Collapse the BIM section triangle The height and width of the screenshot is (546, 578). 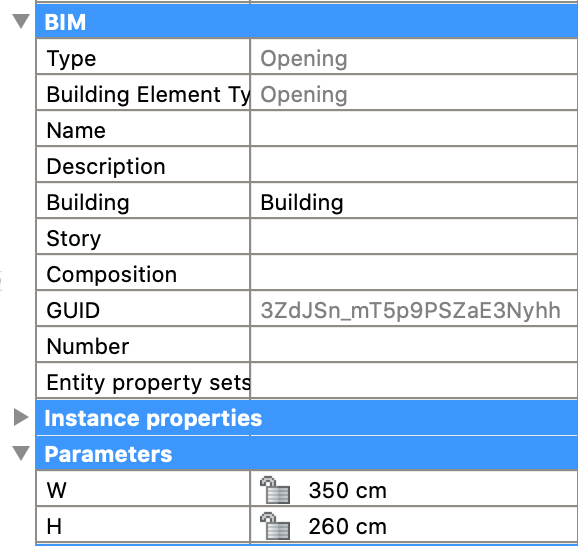pos(21,21)
